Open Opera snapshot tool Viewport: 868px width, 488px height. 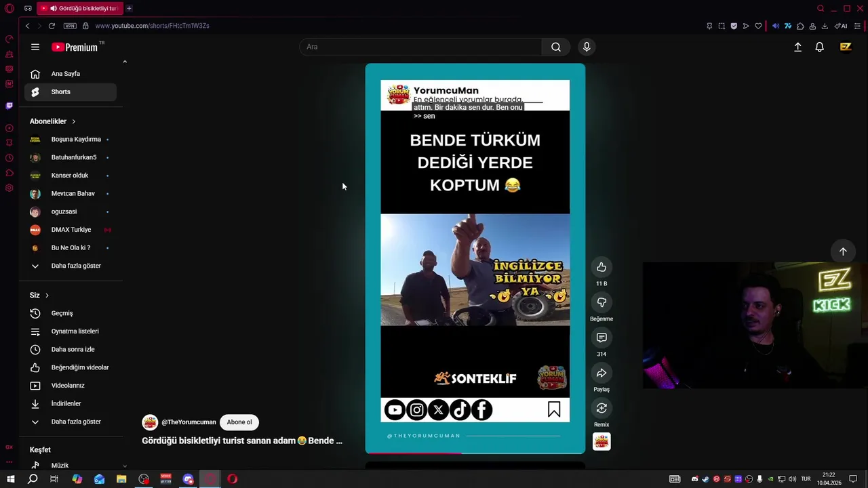[722, 26]
